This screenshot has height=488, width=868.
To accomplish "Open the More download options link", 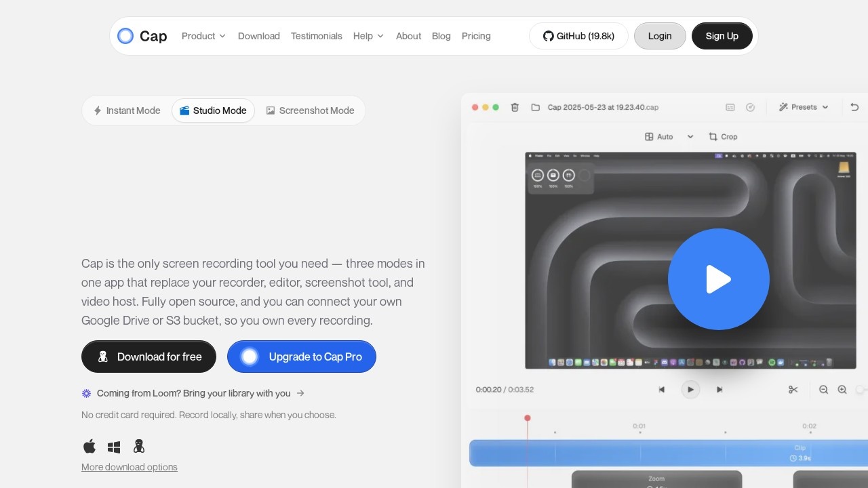I will (x=130, y=467).
